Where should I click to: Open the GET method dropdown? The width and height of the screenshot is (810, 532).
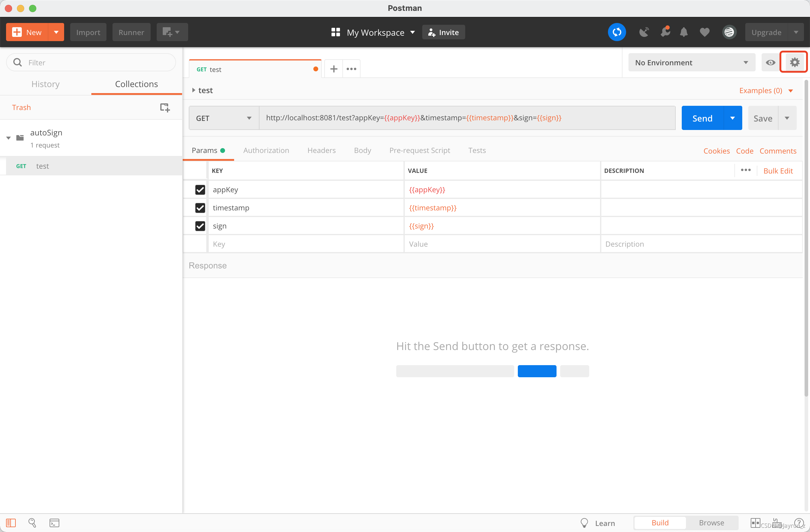pyautogui.click(x=224, y=118)
